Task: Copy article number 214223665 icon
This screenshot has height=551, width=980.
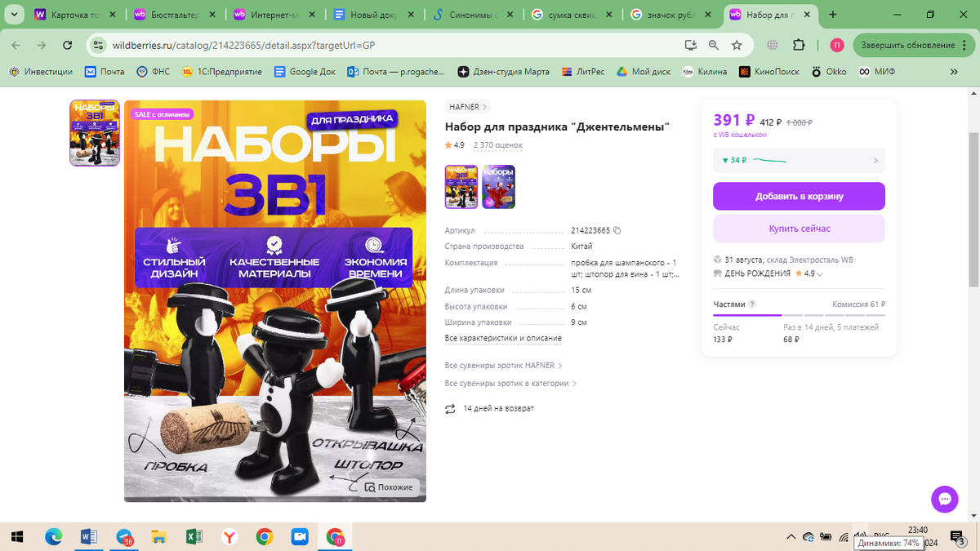Action: (617, 230)
